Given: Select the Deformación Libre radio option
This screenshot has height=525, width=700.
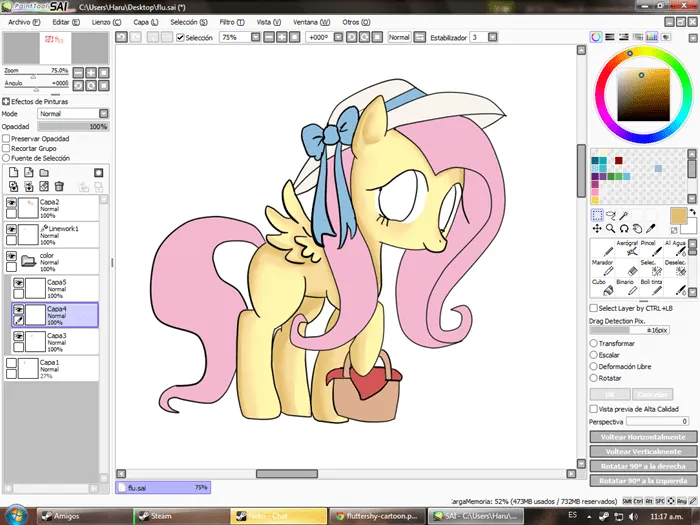Looking at the screenshot, I should coord(593,367).
